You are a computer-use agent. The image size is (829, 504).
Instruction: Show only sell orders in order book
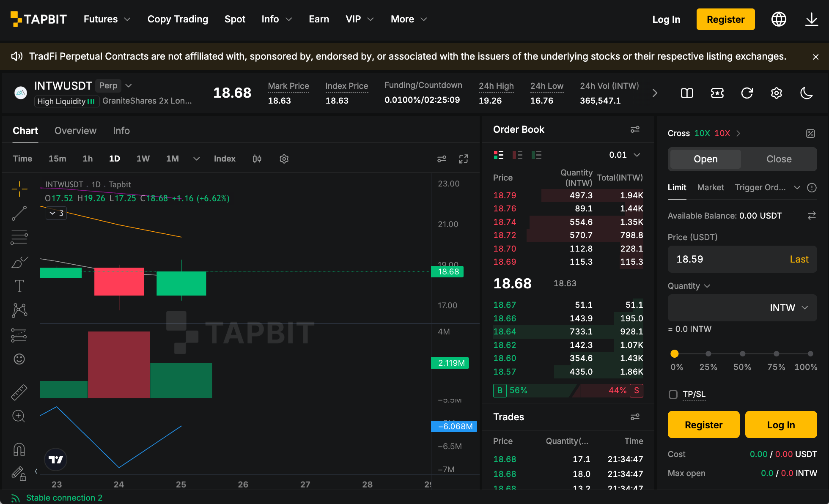pos(517,155)
